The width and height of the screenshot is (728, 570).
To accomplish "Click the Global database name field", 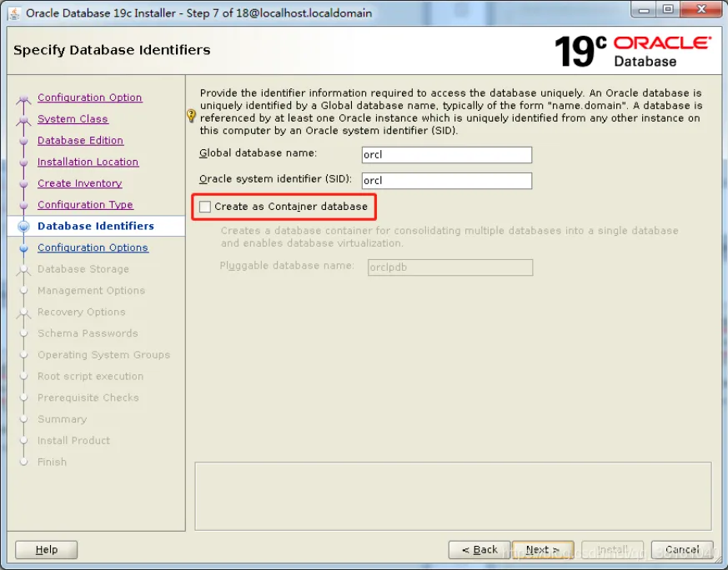I will click(x=447, y=155).
